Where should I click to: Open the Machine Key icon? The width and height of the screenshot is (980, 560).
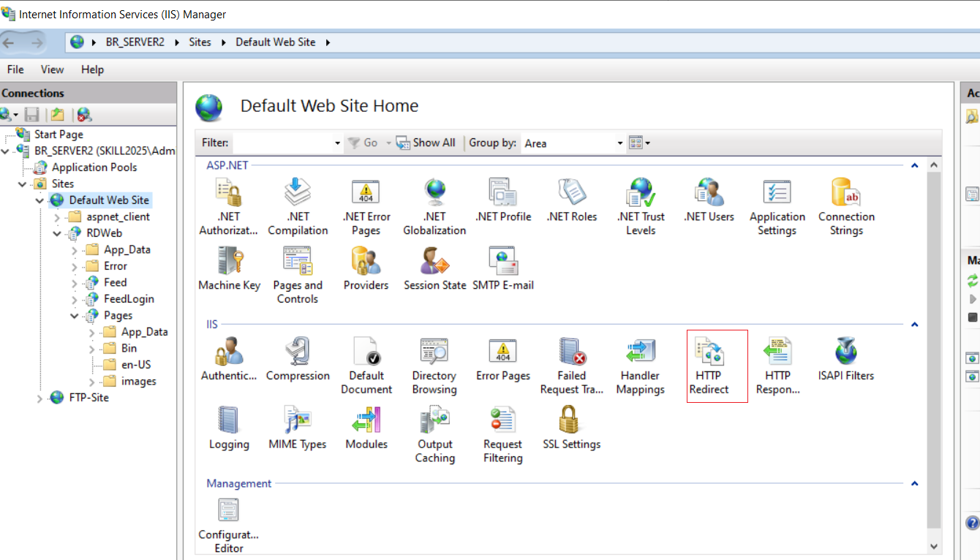click(x=229, y=269)
